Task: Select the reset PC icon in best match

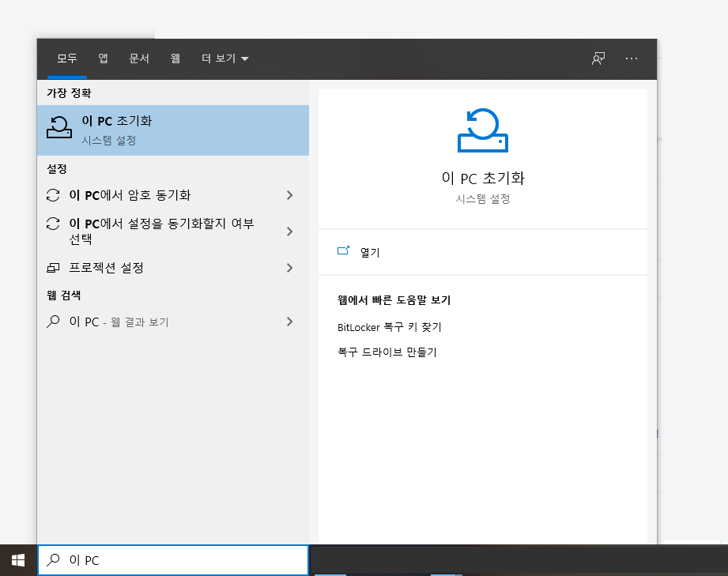Action: coord(59,128)
